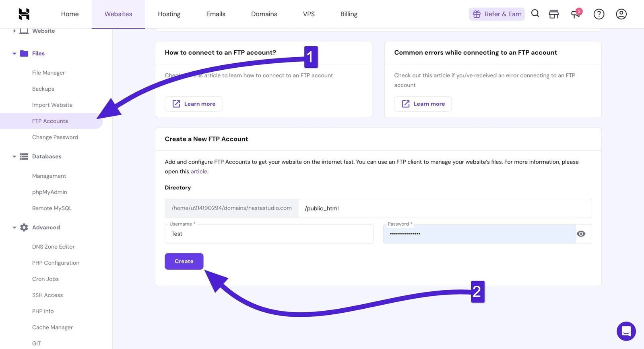Click Learn more under common errors

pos(423,104)
